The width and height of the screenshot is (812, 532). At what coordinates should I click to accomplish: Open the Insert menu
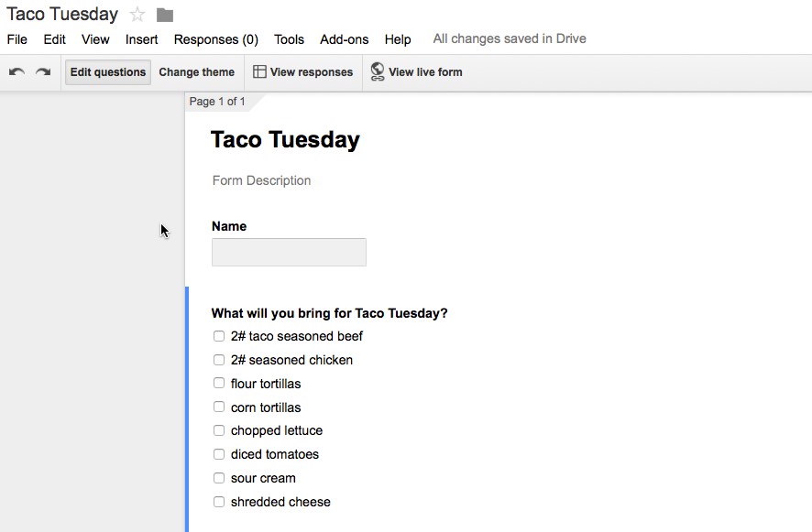pos(141,39)
